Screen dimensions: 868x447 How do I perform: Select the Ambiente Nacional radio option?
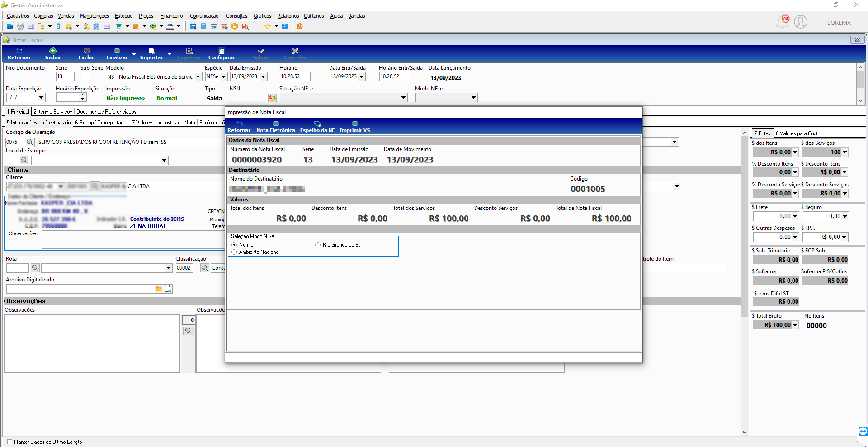(x=234, y=252)
